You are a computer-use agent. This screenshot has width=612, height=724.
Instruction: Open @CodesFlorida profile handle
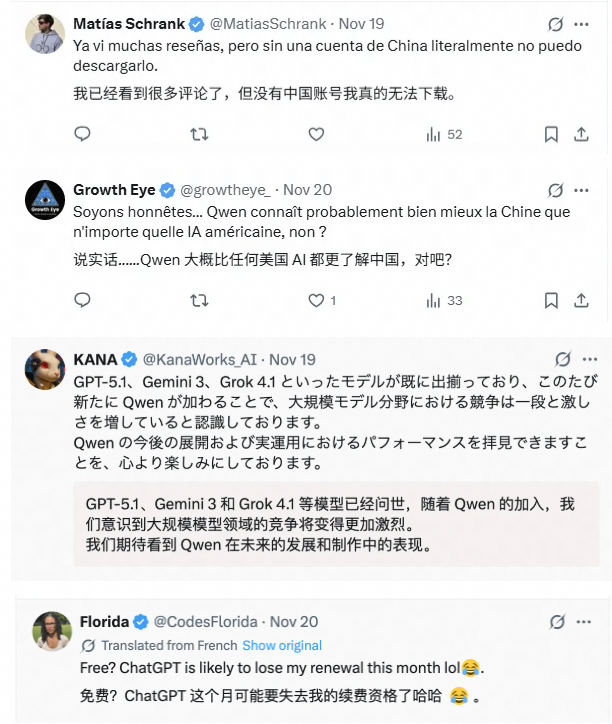[208, 622]
